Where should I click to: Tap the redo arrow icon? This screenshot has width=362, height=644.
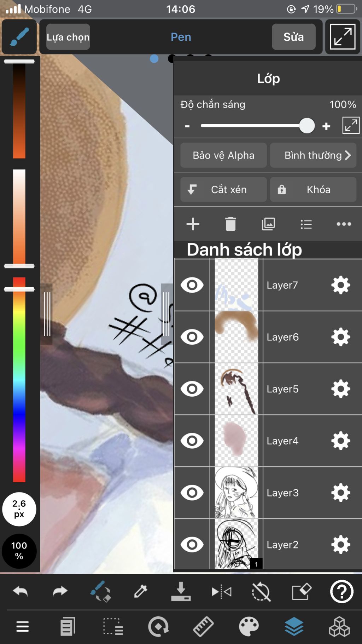click(60, 591)
